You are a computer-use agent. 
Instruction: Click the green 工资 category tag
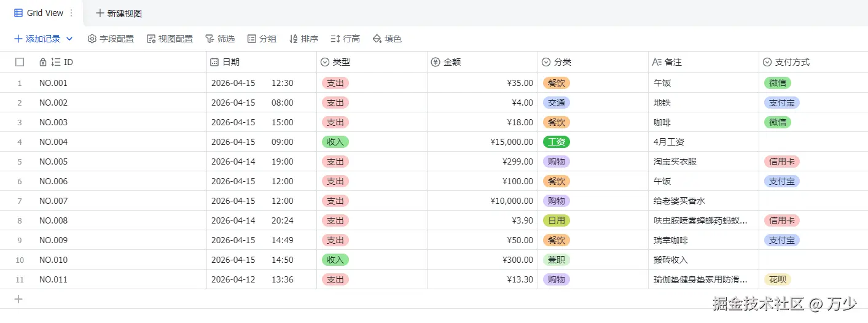point(557,142)
